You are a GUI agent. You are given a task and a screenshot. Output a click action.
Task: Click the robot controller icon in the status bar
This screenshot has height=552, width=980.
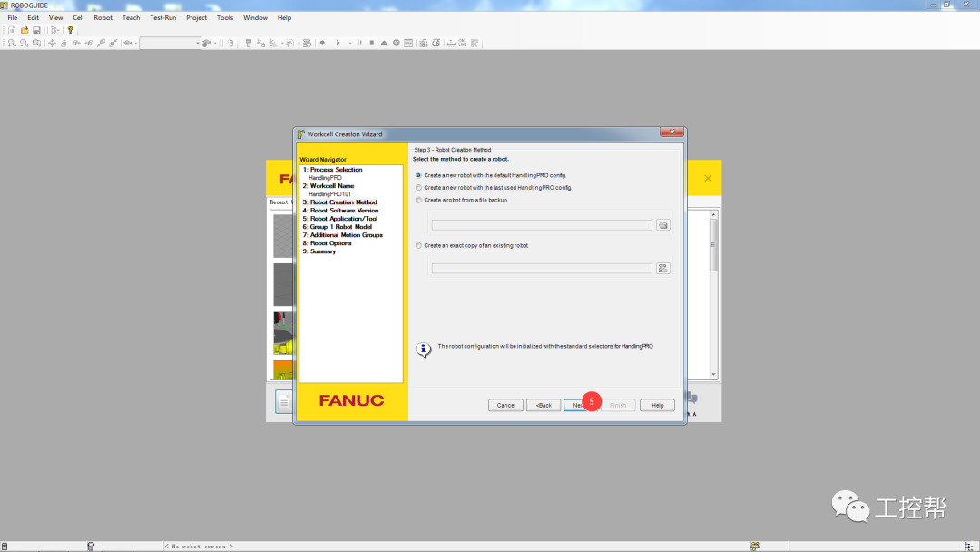pos(91,547)
